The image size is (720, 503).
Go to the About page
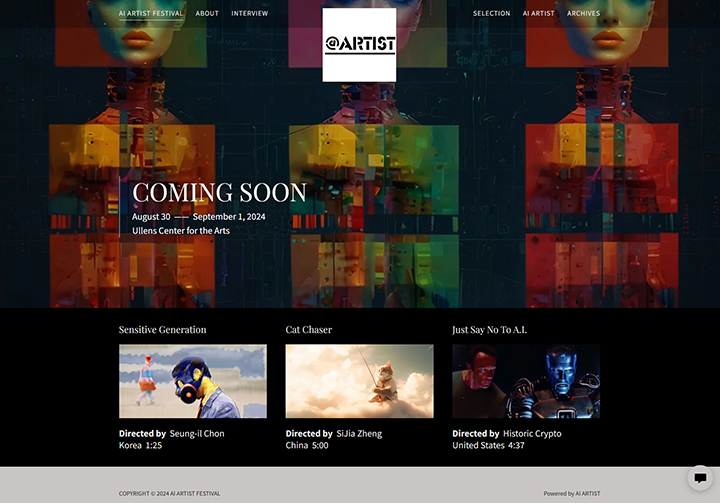(x=207, y=13)
